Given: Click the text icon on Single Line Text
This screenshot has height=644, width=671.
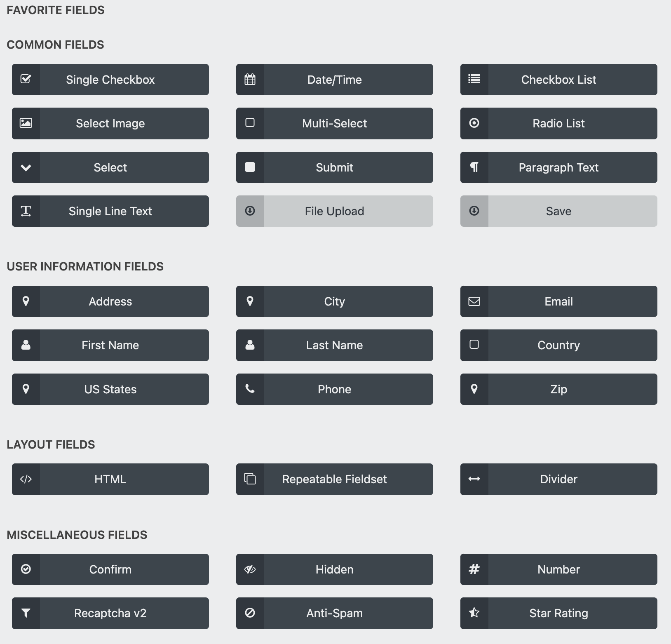Looking at the screenshot, I should (x=26, y=211).
